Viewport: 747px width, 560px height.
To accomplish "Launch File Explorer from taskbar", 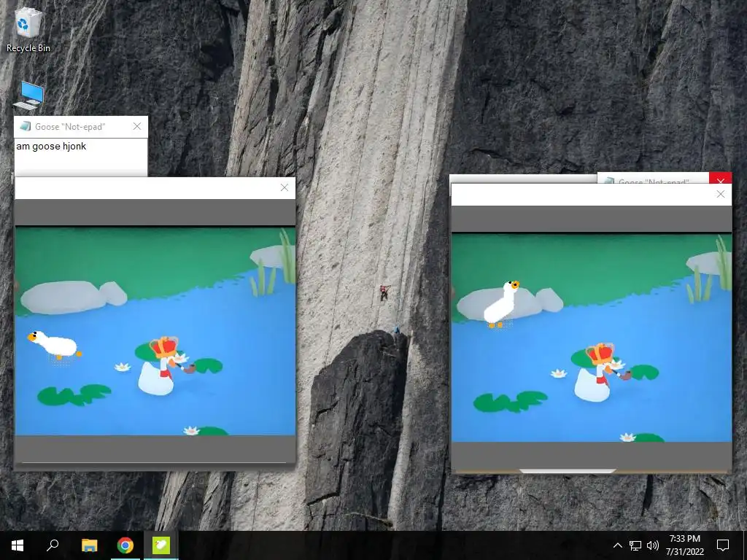I will pos(89,545).
